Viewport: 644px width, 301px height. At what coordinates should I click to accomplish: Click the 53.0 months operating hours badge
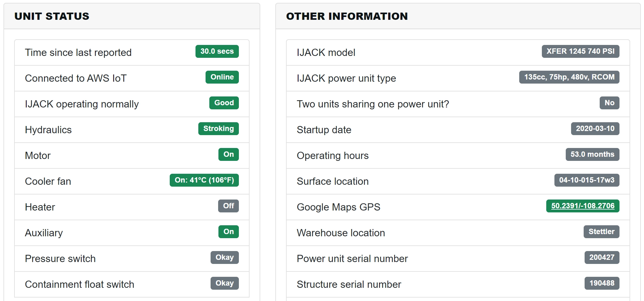click(x=592, y=154)
